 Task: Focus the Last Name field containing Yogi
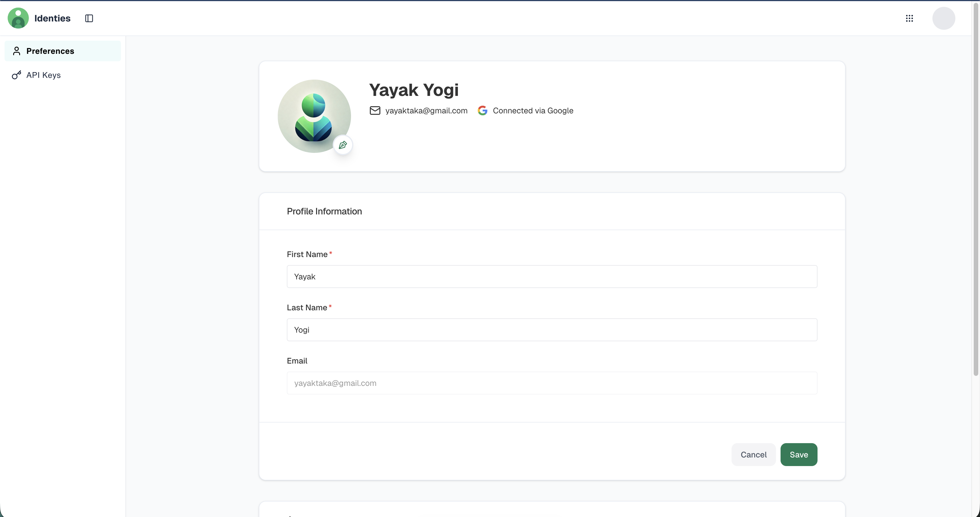point(552,329)
